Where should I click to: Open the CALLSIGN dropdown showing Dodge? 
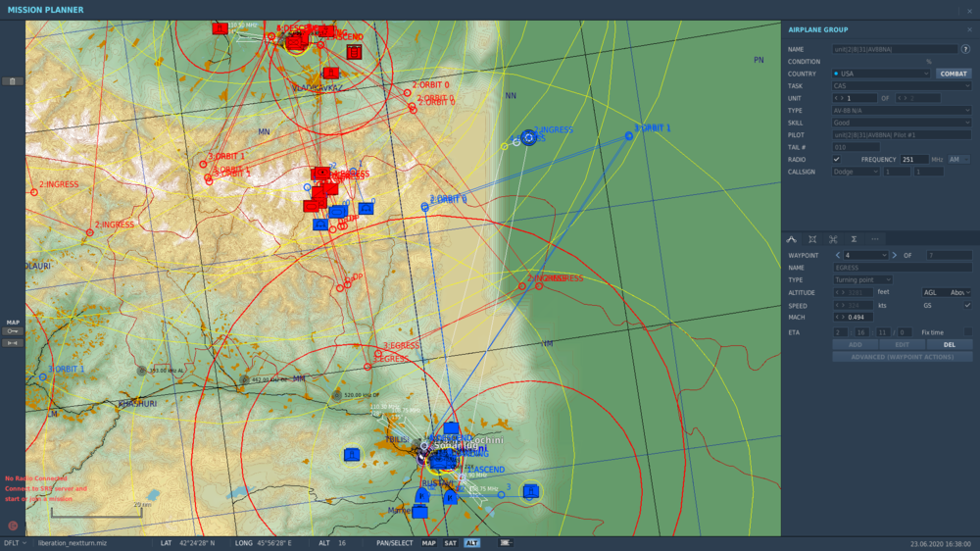click(856, 172)
